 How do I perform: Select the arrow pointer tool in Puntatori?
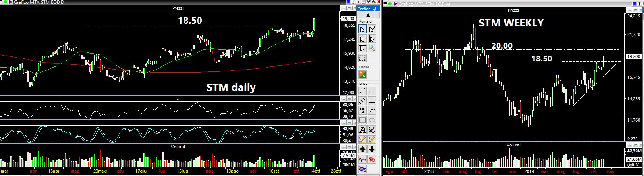(x=362, y=29)
